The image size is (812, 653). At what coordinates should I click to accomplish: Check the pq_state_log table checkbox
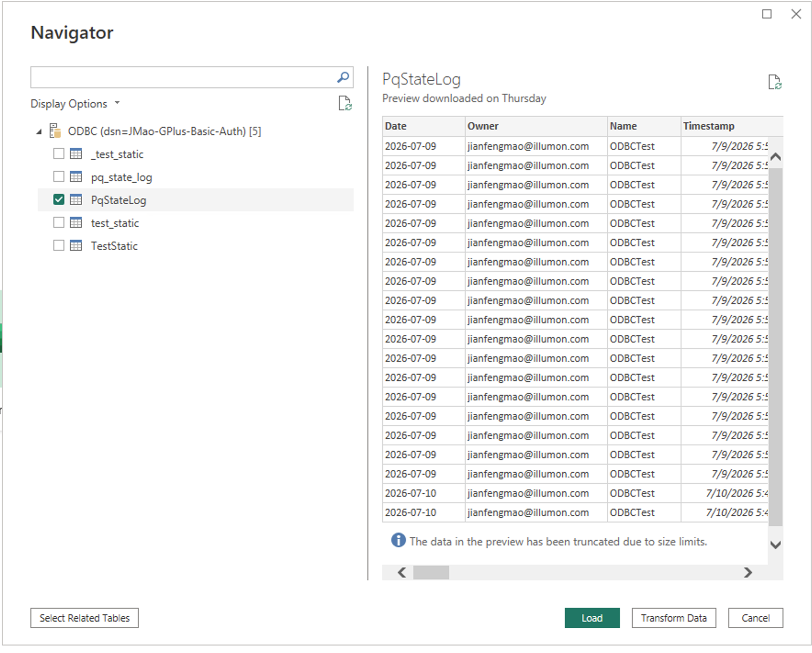59,176
